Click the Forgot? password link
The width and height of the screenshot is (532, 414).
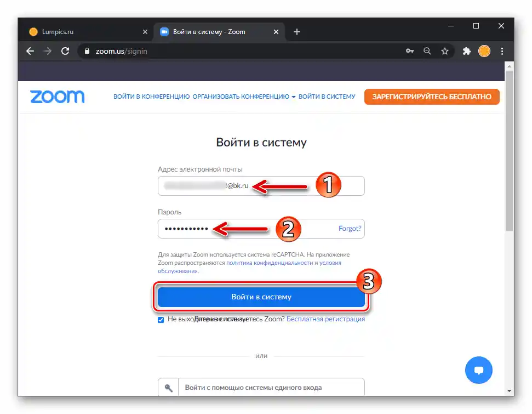(x=350, y=228)
